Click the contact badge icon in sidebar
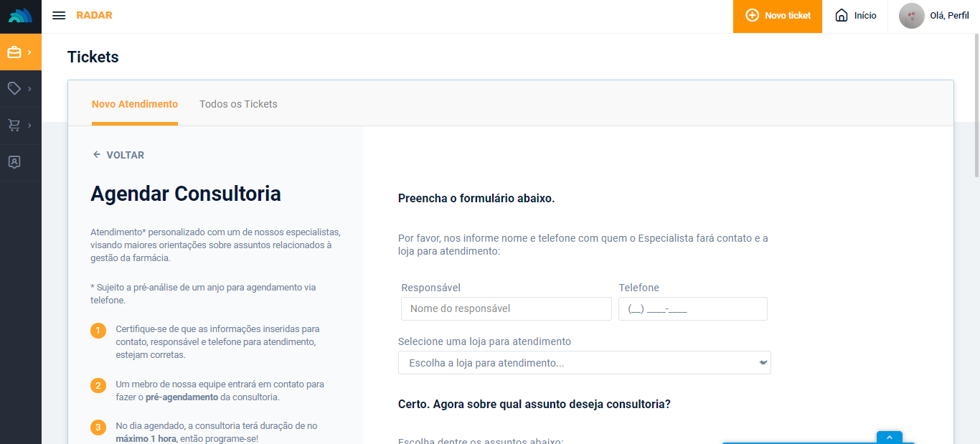Screen dimensions: 980x444 [x=14, y=162]
